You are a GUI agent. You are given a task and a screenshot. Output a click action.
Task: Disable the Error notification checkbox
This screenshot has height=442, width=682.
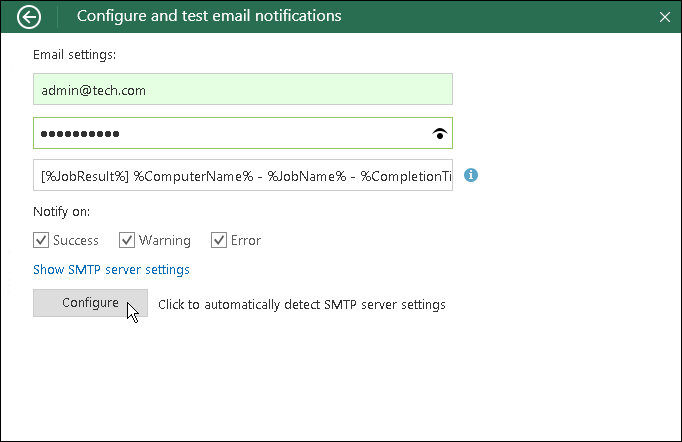tap(219, 240)
